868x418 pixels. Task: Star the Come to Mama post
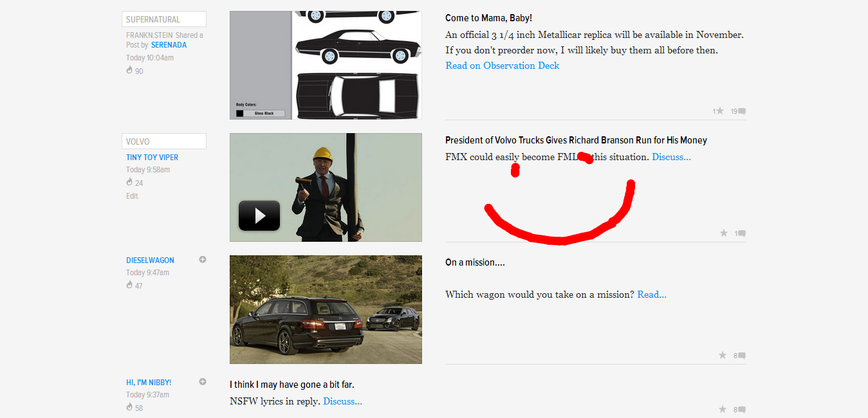pyautogui.click(x=720, y=111)
